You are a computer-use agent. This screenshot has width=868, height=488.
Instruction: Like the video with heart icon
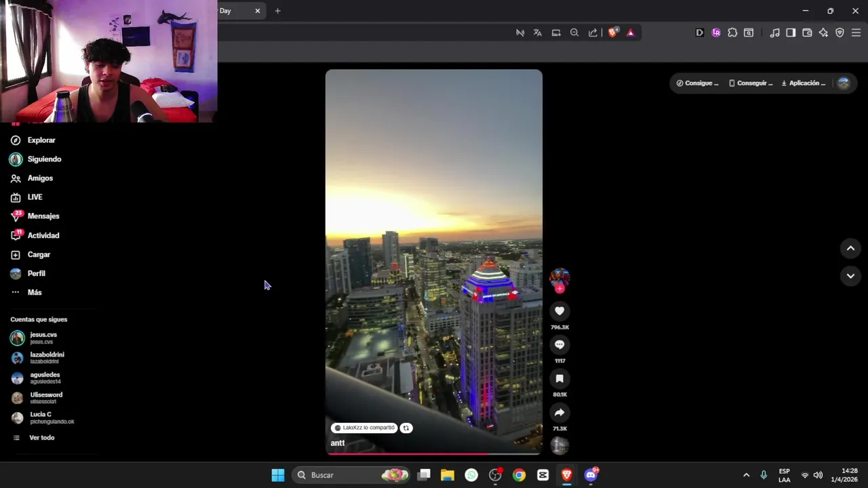559,311
